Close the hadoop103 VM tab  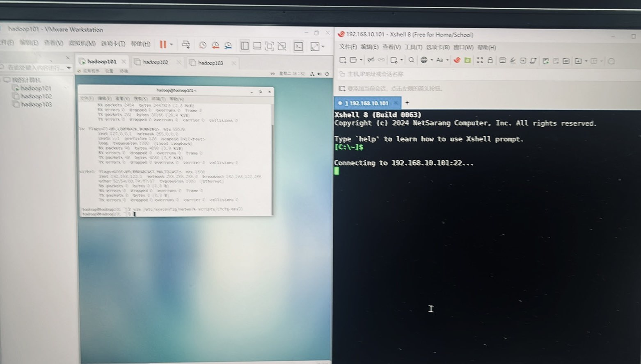click(x=234, y=63)
